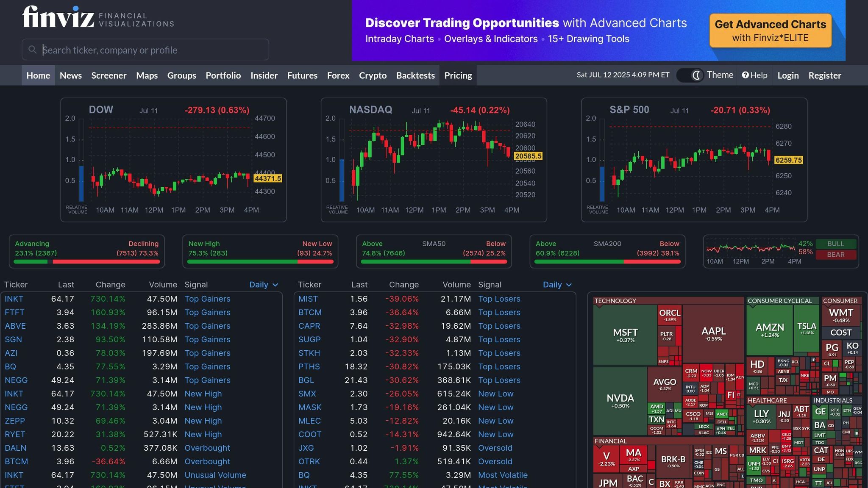The image size is (868, 488).
Task: Click Most Volatile signal in BQ row
Action: [x=503, y=475]
